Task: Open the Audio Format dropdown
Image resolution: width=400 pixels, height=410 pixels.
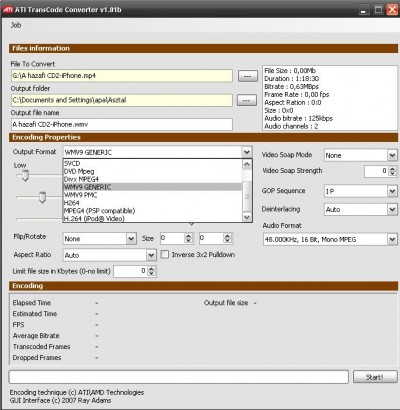Action: pyautogui.click(x=392, y=239)
